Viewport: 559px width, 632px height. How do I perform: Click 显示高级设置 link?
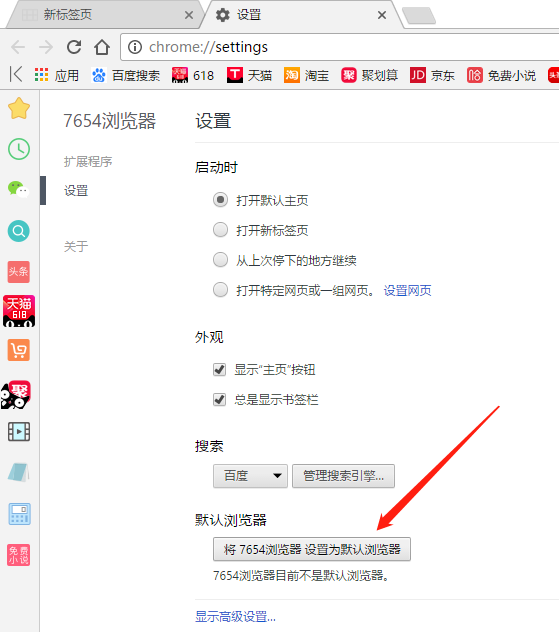[x=235, y=616]
